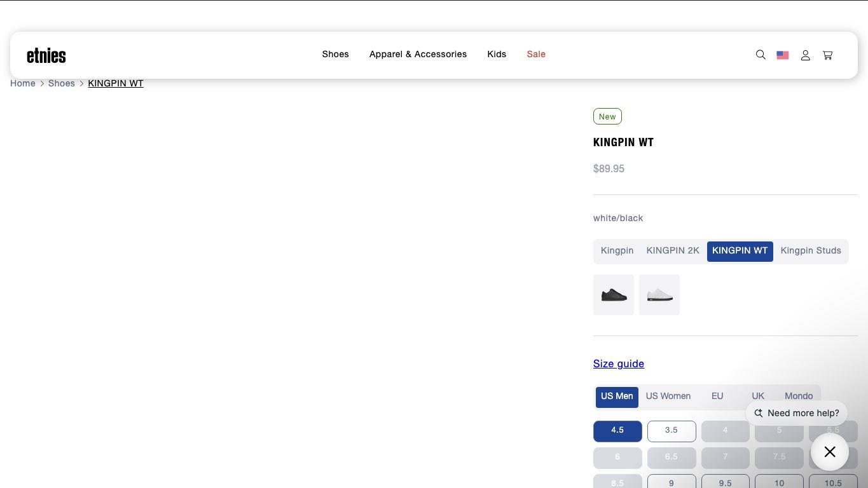Screen dimensions: 868x488
Task: Click the Need more help? chat bubble
Action: tap(797, 413)
